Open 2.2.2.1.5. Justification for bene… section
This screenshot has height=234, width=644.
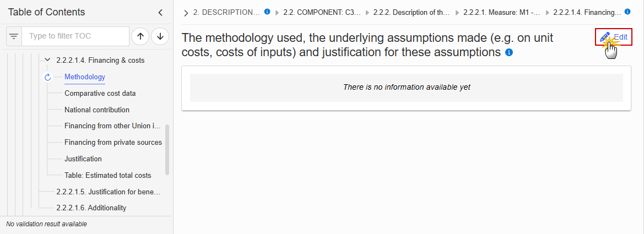[108, 192]
